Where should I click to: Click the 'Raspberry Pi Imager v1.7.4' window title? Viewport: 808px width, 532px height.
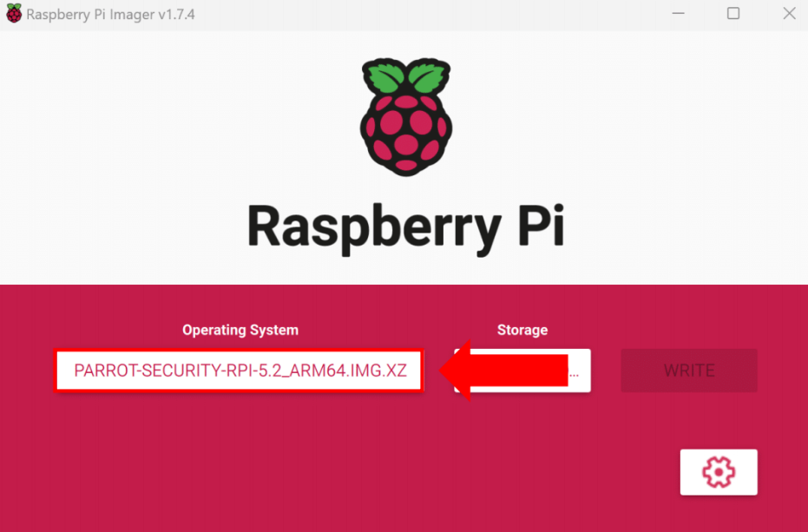[111, 15]
